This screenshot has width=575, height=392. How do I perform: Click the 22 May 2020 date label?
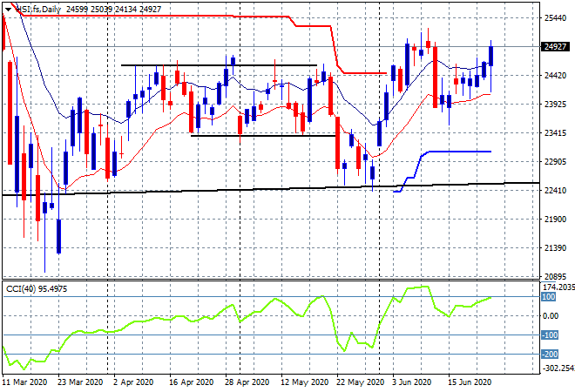(360, 382)
